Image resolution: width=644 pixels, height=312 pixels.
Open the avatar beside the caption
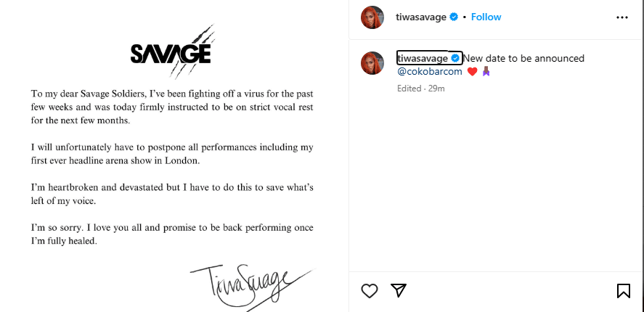(x=372, y=64)
